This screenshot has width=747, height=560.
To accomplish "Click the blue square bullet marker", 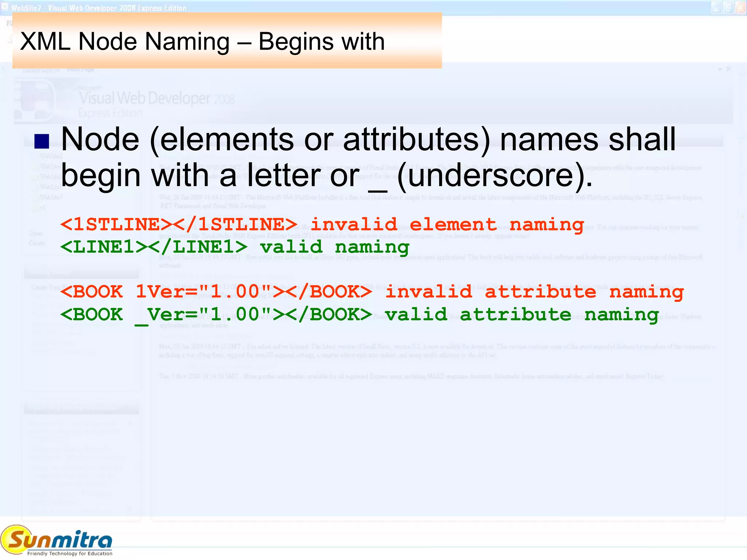I will [x=42, y=141].
